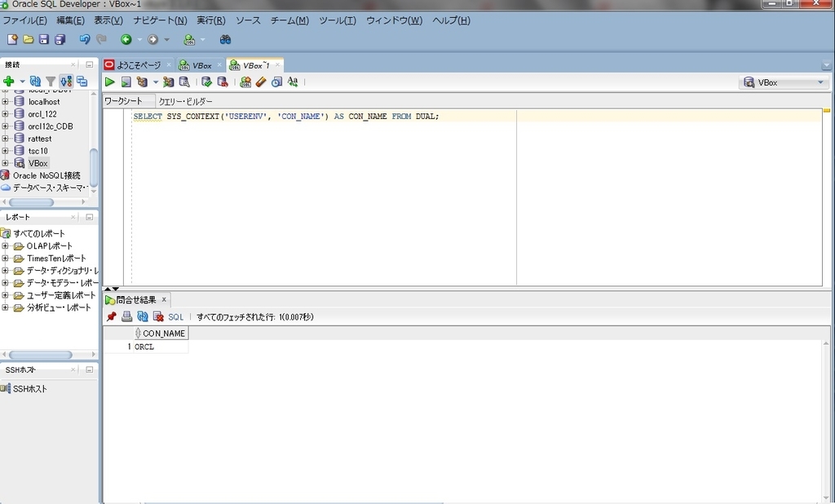Switch to the VBox worksheet tab
The height and width of the screenshot is (504, 835).
pos(202,65)
